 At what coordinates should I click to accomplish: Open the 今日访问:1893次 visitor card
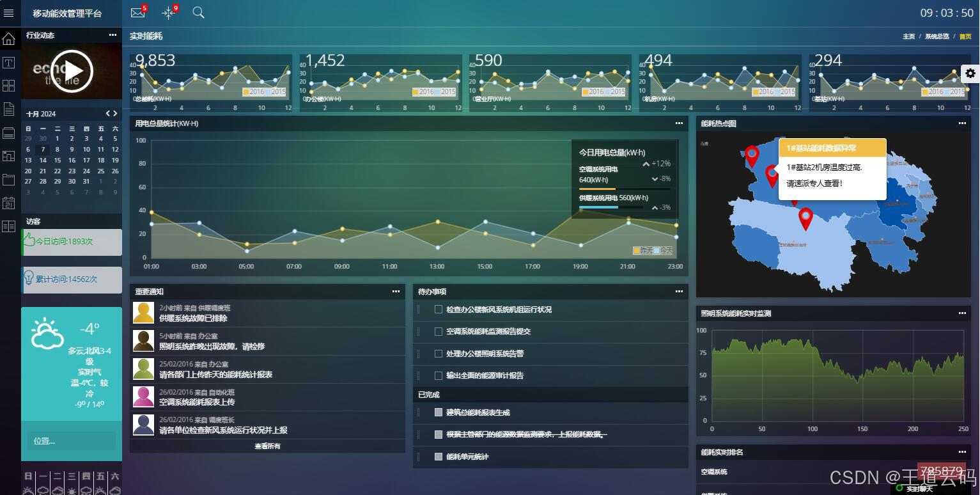(x=72, y=242)
